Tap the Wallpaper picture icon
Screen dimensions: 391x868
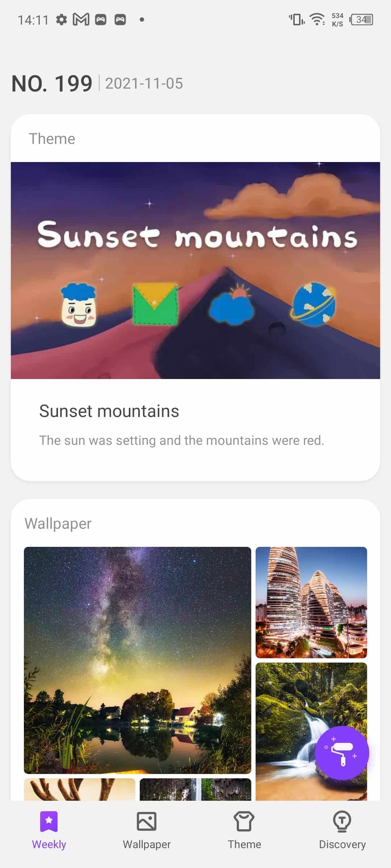tap(147, 821)
